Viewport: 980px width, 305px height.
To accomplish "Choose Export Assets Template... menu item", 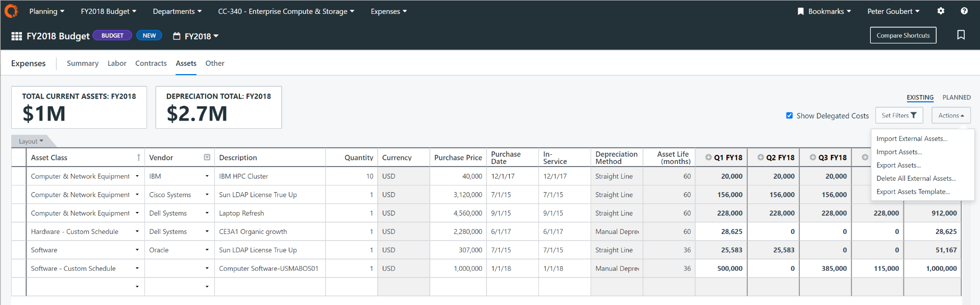I will tap(913, 192).
